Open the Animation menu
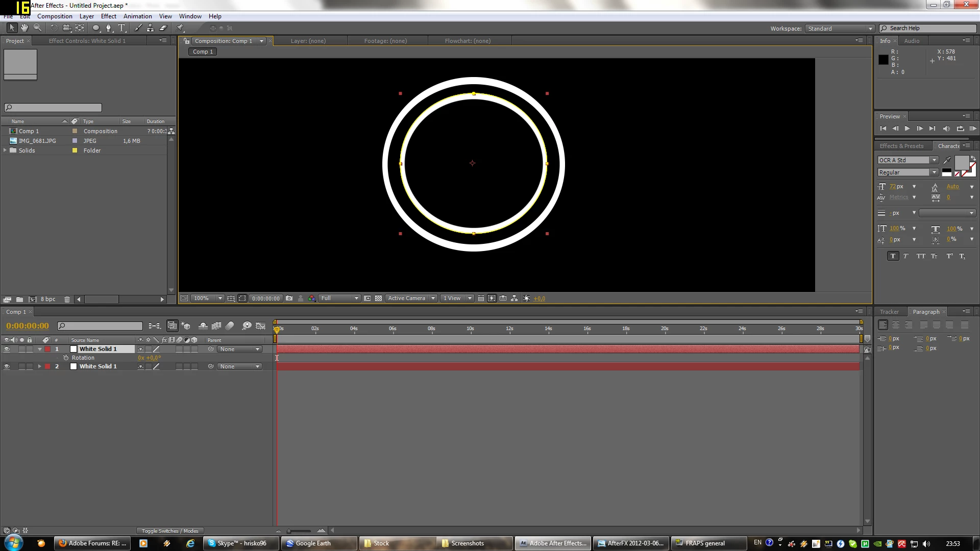The image size is (980, 551). pos(137,16)
